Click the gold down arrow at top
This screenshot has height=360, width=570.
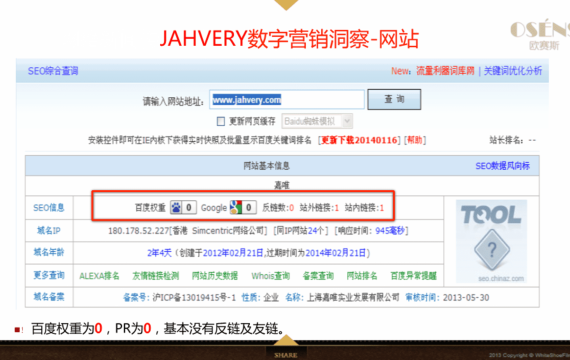click(286, 5)
